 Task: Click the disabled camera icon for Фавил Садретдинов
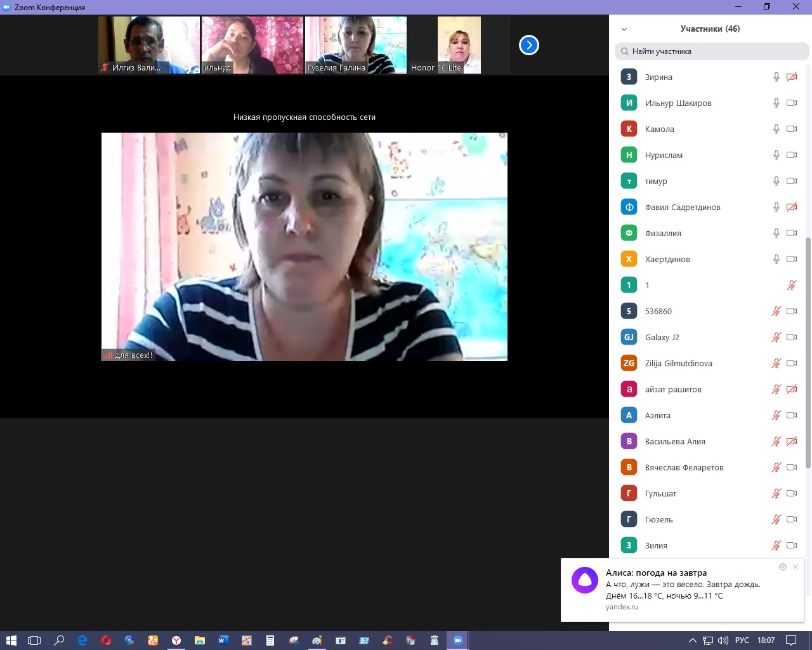pos(792,207)
